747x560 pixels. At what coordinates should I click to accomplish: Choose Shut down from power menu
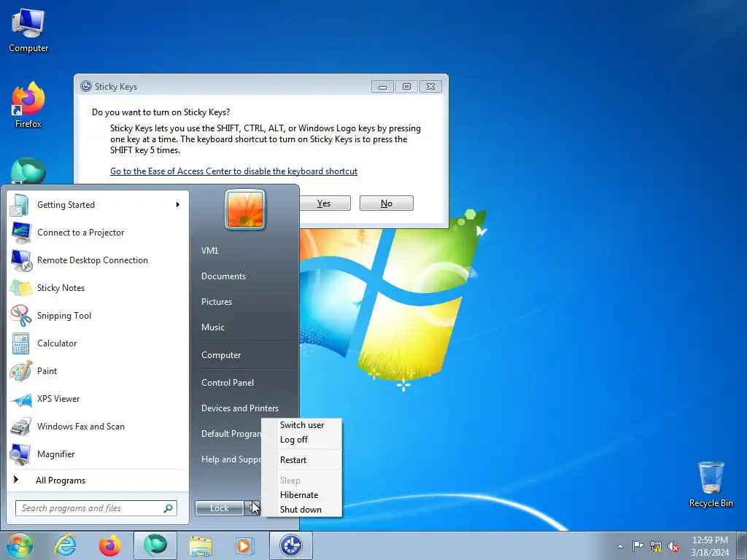coord(302,510)
